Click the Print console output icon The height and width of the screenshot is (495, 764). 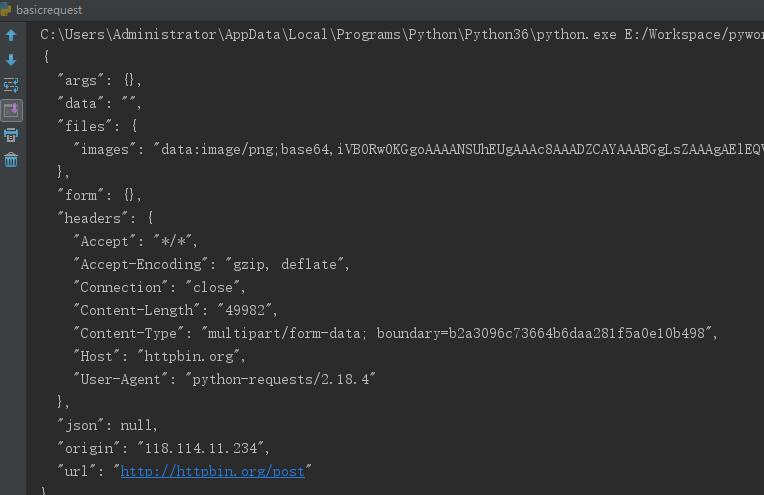click(11, 135)
